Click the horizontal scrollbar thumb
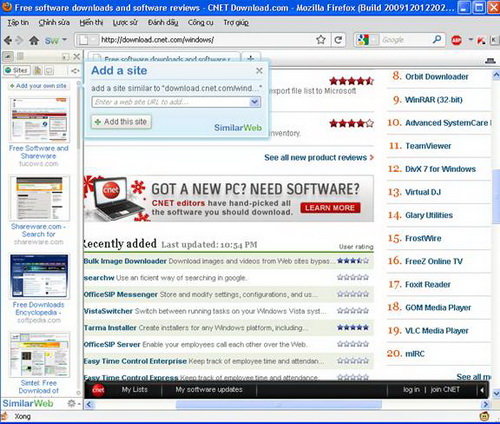500x424 pixels. tap(279, 404)
